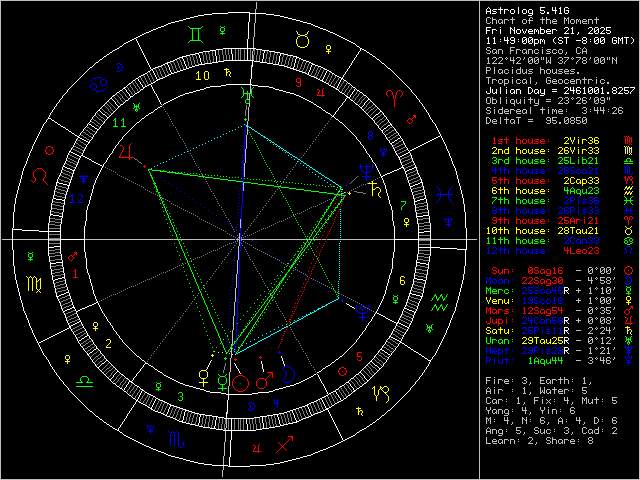Click house number 10 in the wheel

[x=202, y=76]
